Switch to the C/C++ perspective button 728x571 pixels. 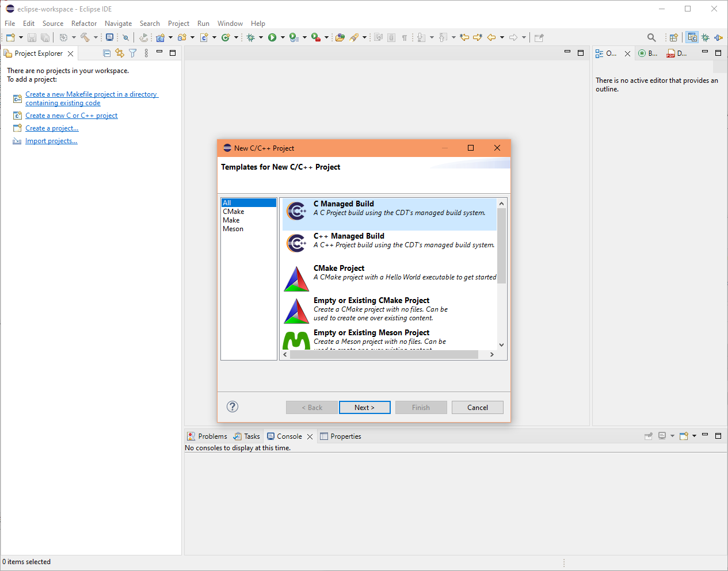pyautogui.click(x=692, y=37)
